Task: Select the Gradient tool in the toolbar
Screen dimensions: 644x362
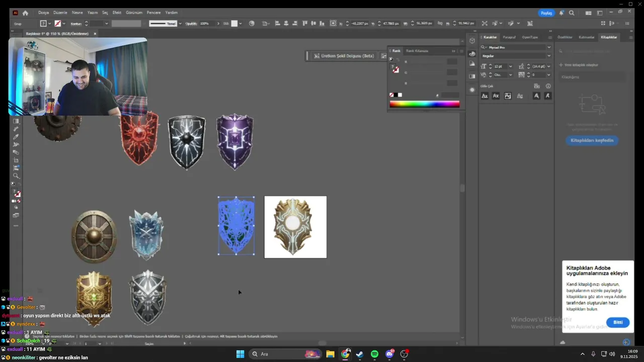Action: coord(16,121)
